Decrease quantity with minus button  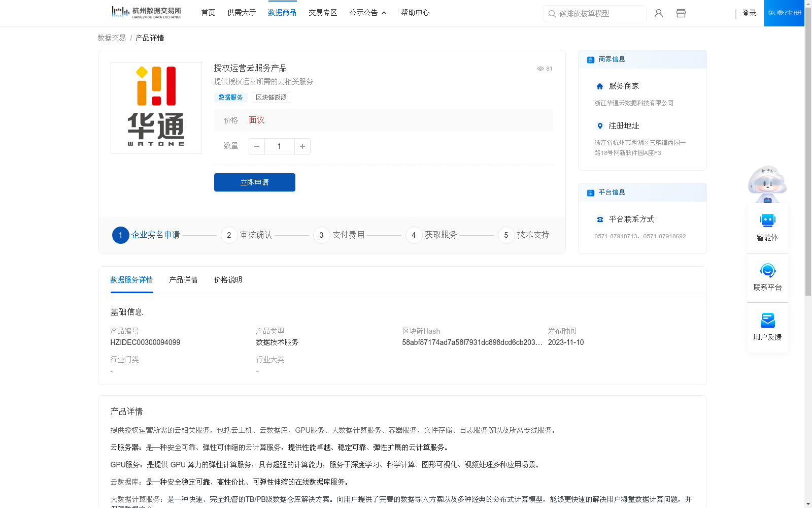[257, 146]
